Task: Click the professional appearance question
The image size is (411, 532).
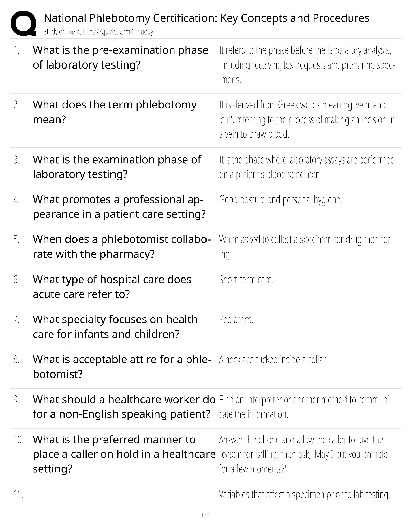Action: tap(119, 207)
